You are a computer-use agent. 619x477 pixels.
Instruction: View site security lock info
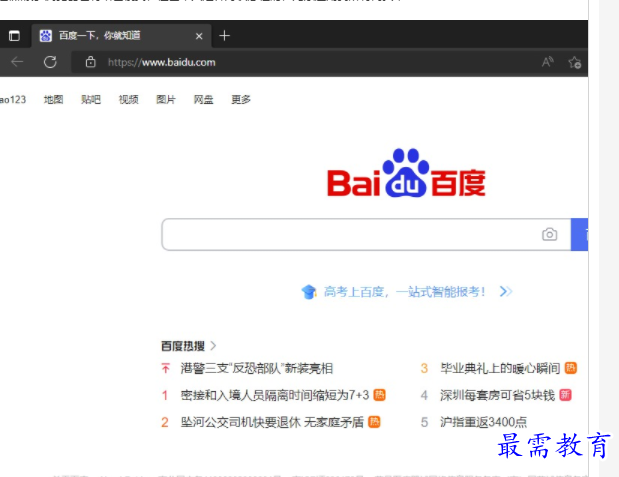pyautogui.click(x=91, y=62)
